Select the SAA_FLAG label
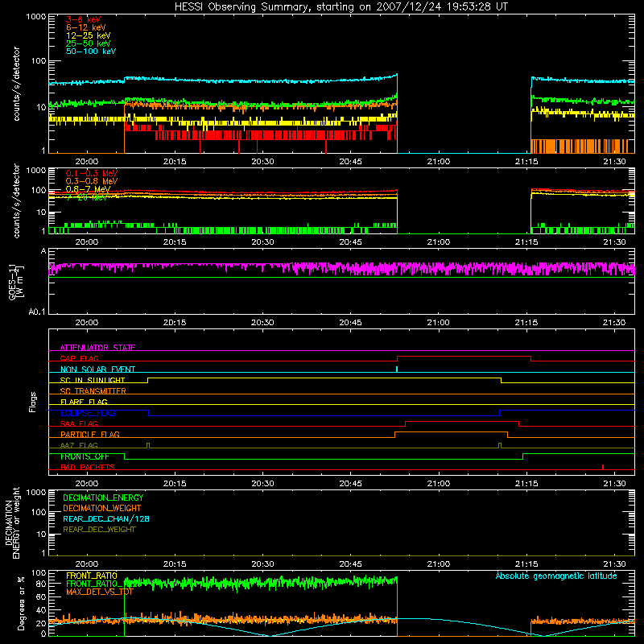This screenshot has width=644, height=644. coord(79,423)
